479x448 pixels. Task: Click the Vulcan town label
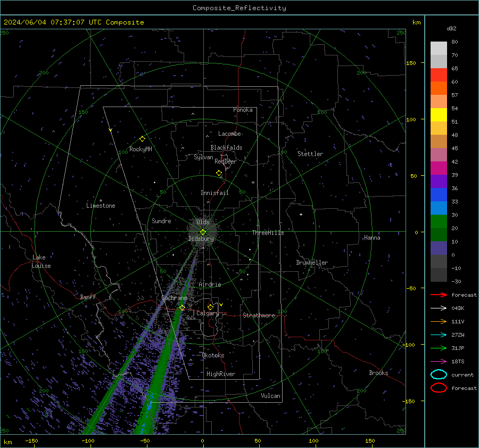270,396
